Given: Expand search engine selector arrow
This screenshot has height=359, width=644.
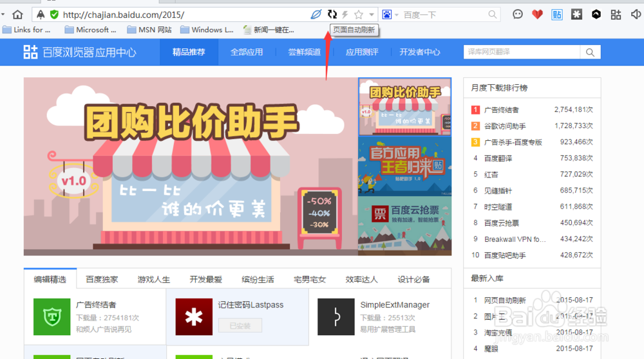Looking at the screenshot, I should [x=397, y=15].
